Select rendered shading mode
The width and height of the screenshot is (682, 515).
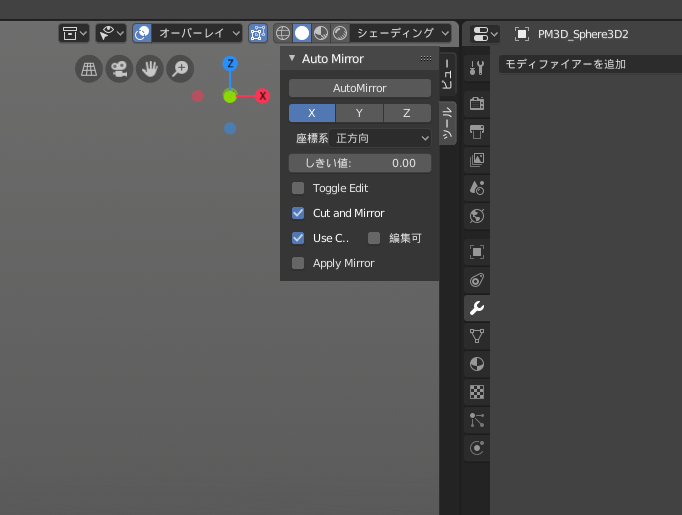340,33
